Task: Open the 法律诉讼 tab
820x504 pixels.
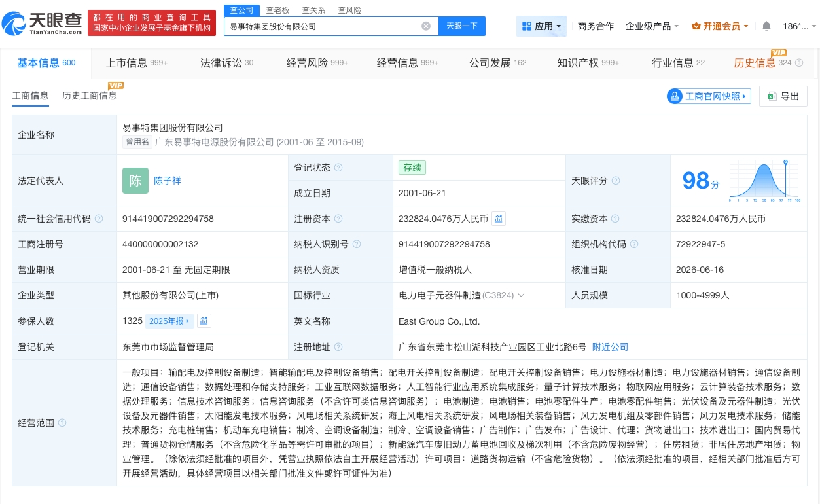Action: pos(226,63)
